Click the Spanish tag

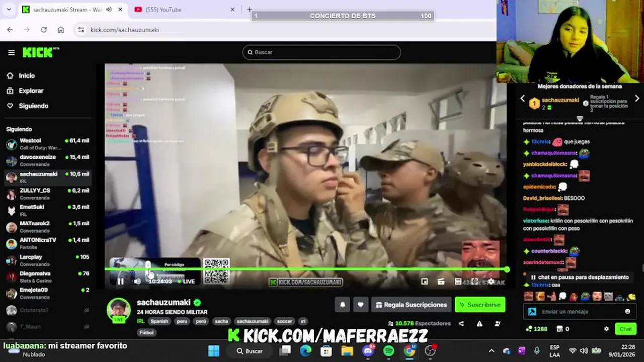tap(159, 321)
